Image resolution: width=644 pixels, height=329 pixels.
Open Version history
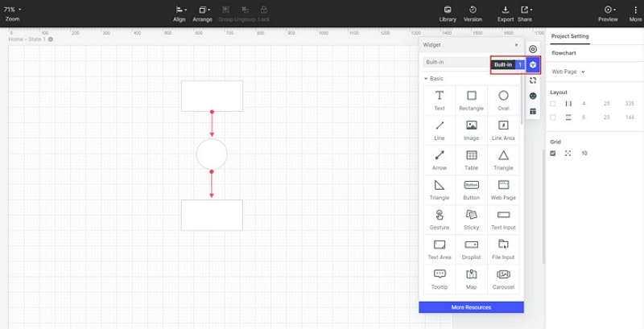pos(473,14)
